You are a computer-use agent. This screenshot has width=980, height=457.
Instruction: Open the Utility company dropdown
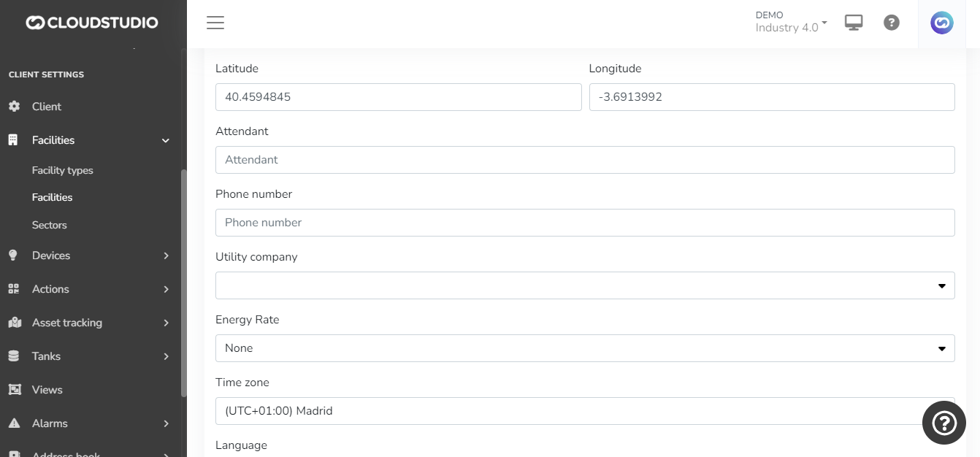[584, 285]
